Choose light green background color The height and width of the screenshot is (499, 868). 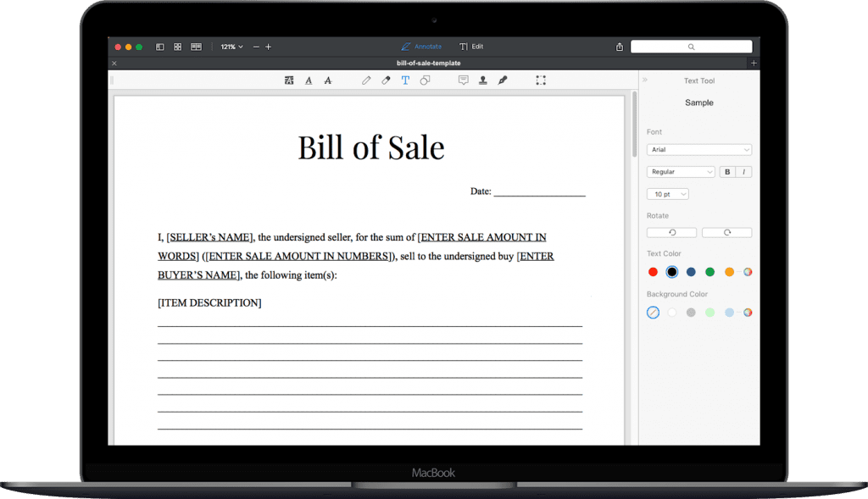click(710, 313)
